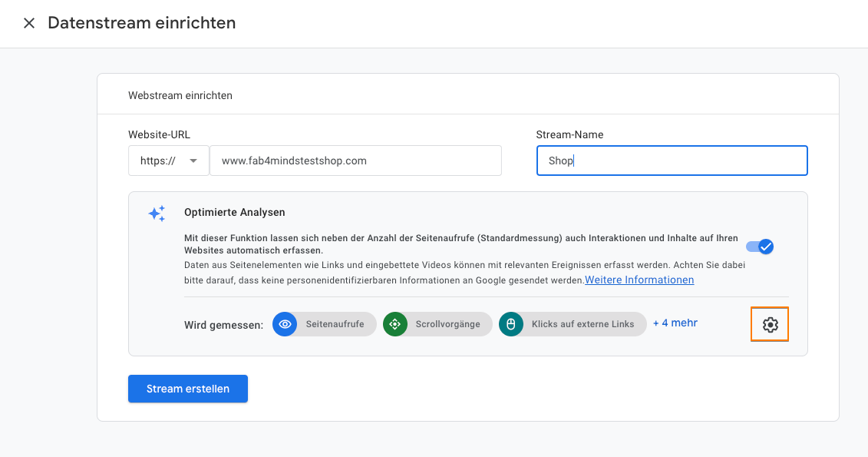The height and width of the screenshot is (457, 868).
Task: Focus the Stream-Name text field
Action: (672, 161)
